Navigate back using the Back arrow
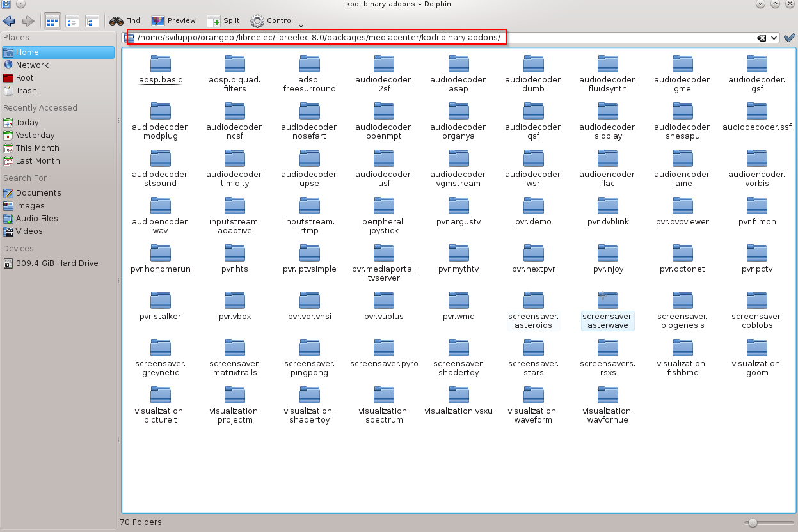This screenshot has height=532, width=798. [8, 20]
